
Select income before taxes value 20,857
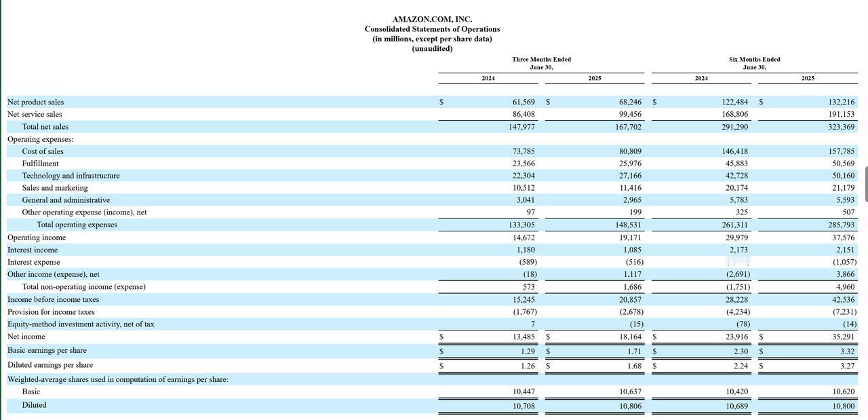click(x=630, y=299)
